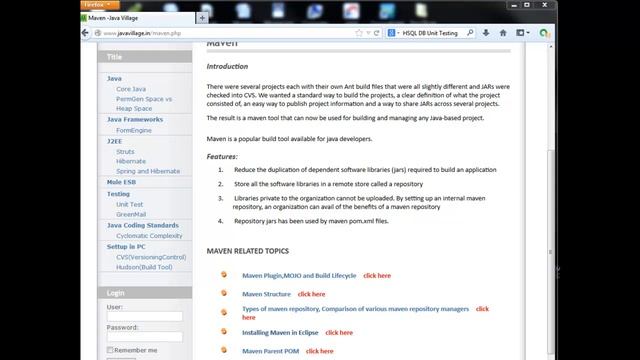Click here link after Maven Plugin, MOJO
640x360 pixels.
click(x=377, y=276)
